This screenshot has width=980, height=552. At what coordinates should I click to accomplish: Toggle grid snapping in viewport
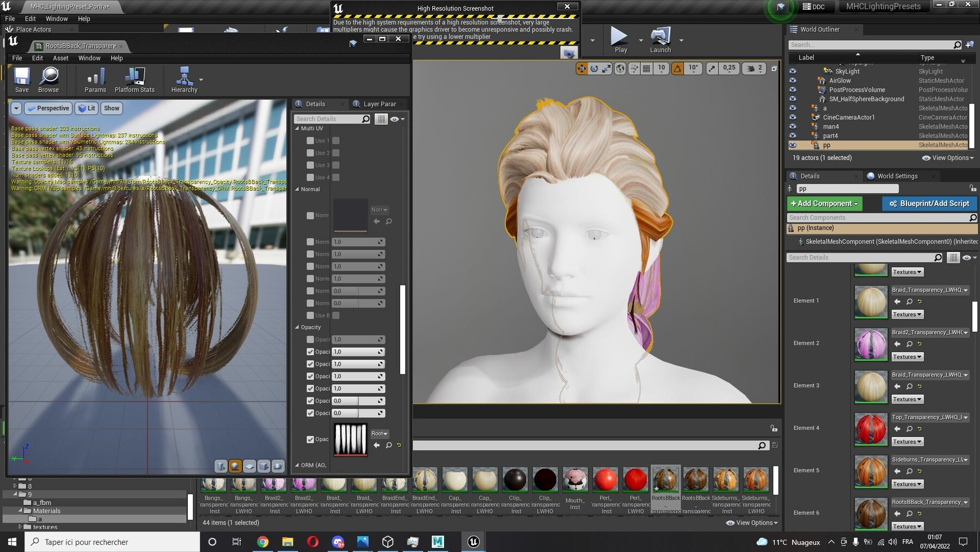point(646,69)
